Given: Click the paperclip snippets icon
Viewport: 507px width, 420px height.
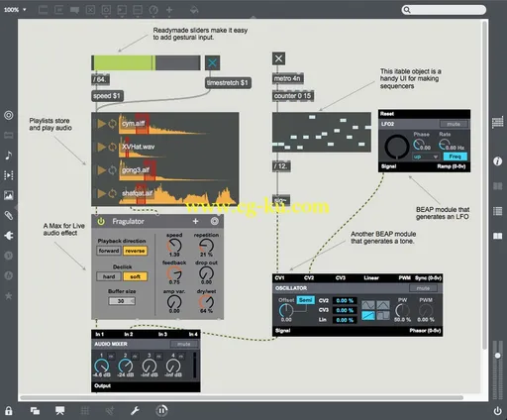Looking at the screenshot, I should click(x=9, y=215).
